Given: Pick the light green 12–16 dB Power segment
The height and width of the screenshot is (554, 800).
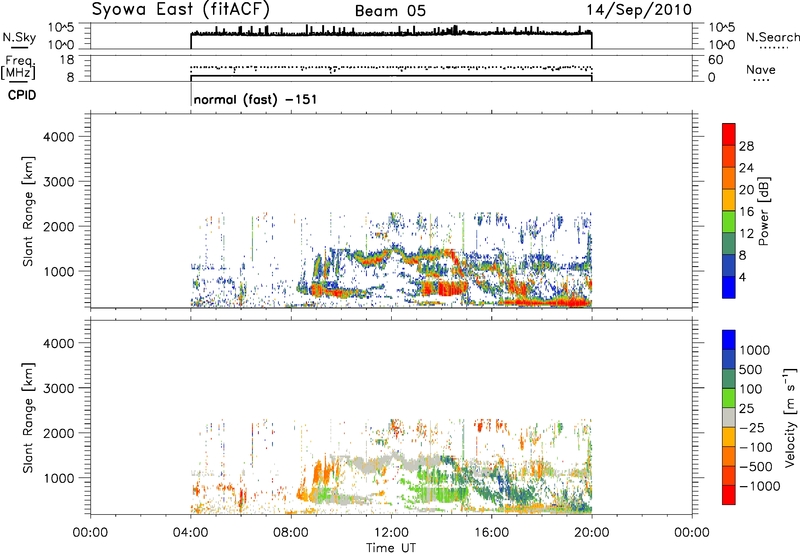Looking at the screenshot, I should (x=729, y=222).
